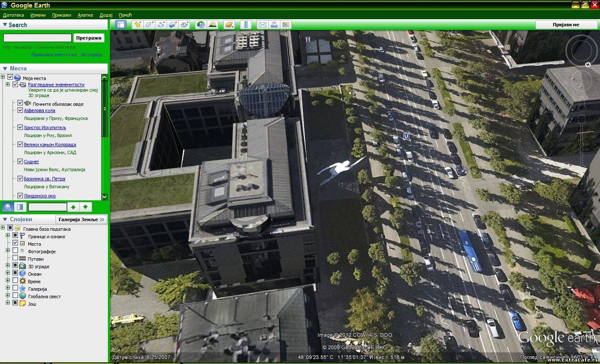The width and height of the screenshot is (600, 364).
Task: Uncheck the Христос Искупитељ checkbox
Action: (x=20, y=127)
